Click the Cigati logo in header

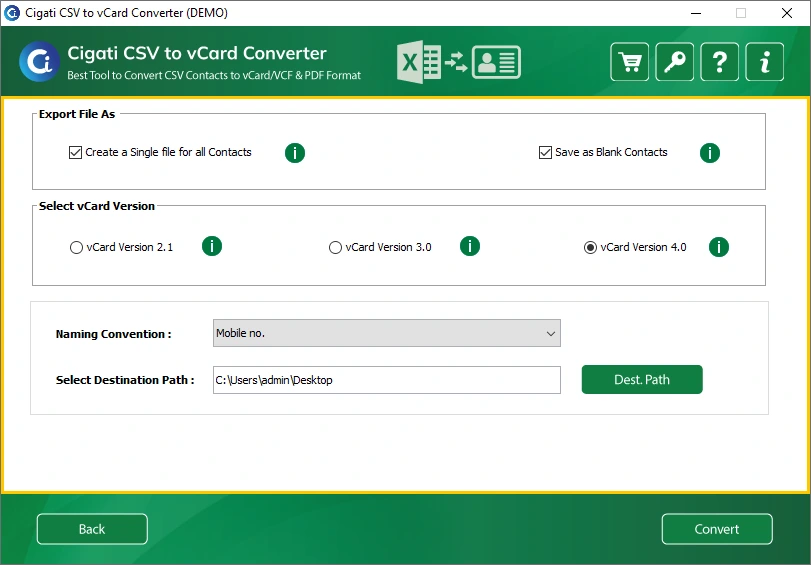(x=39, y=62)
